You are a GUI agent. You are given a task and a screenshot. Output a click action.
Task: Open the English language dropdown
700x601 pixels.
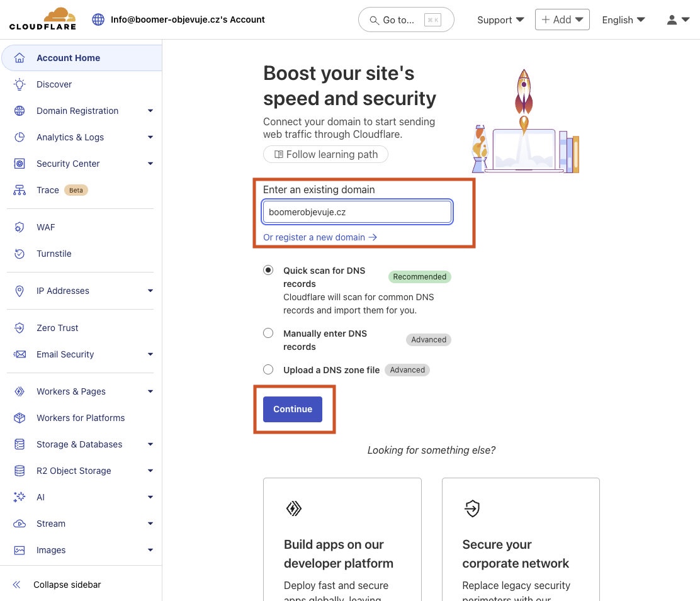[623, 20]
